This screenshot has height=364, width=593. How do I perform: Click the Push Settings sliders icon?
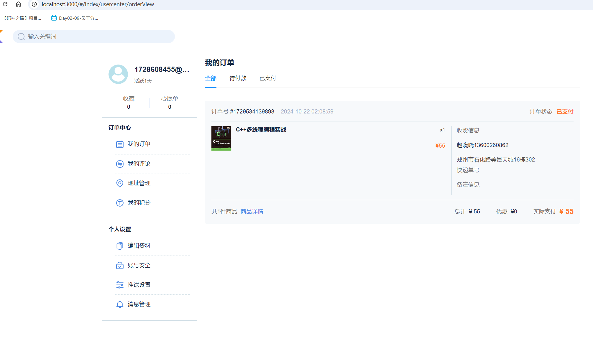click(x=120, y=285)
